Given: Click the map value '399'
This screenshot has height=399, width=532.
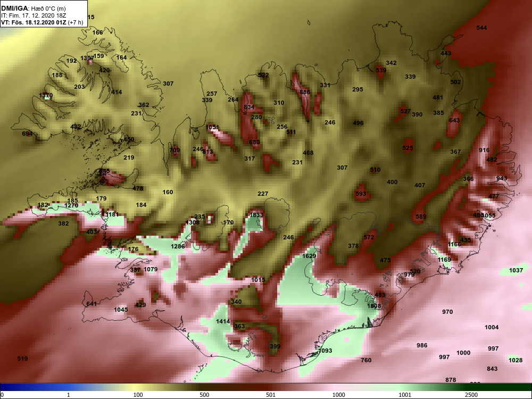Looking at the screenshot, I should click(275, 346).
